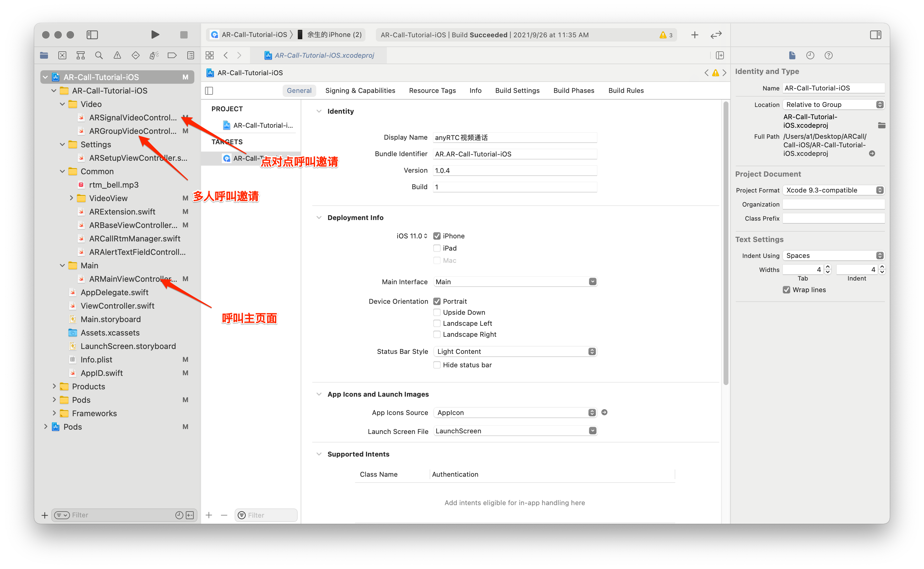Image resolution: width=924 pixels, height=569 pixels.
Task: Go forward in editor history
Action: (x=239, y=55)
